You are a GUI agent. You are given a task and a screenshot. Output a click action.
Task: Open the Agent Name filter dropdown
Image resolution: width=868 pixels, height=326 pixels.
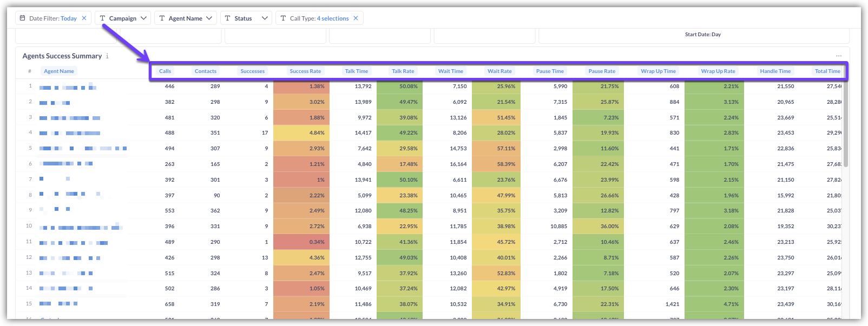(x=209, y=18)
